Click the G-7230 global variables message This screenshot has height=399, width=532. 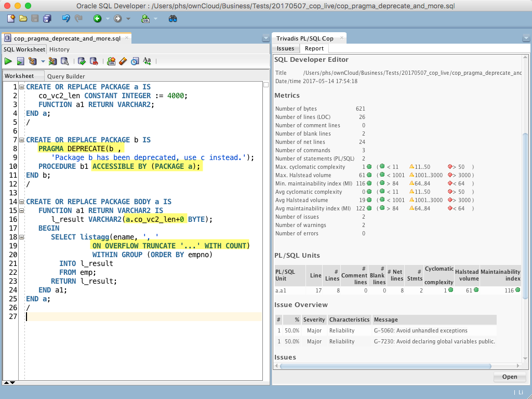point(434,341)
